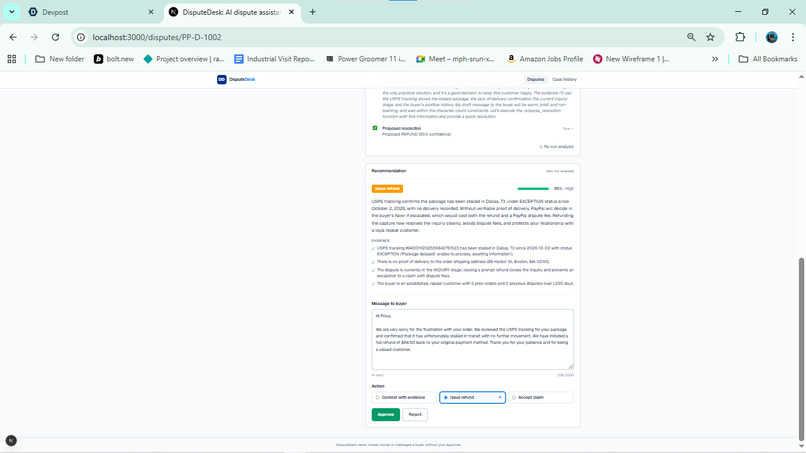This screenshot has width=806, height=453.
Task: Open the Project overview bookmark
Action: [x=184, y=59]
